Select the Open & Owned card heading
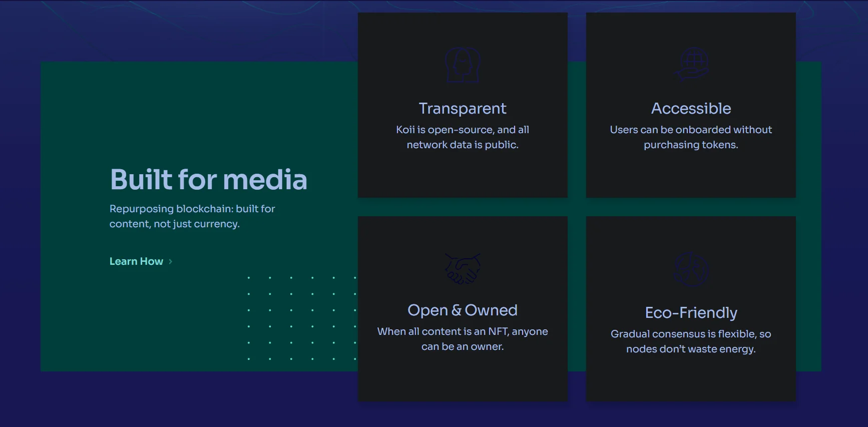Screen dimensions: 868x427 click(x=463, y=310)
